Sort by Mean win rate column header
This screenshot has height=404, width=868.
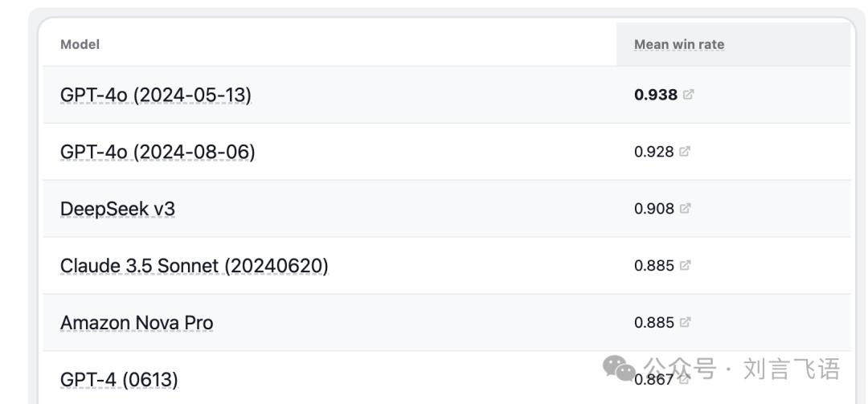pyautogui.click(x=679, y=44)
